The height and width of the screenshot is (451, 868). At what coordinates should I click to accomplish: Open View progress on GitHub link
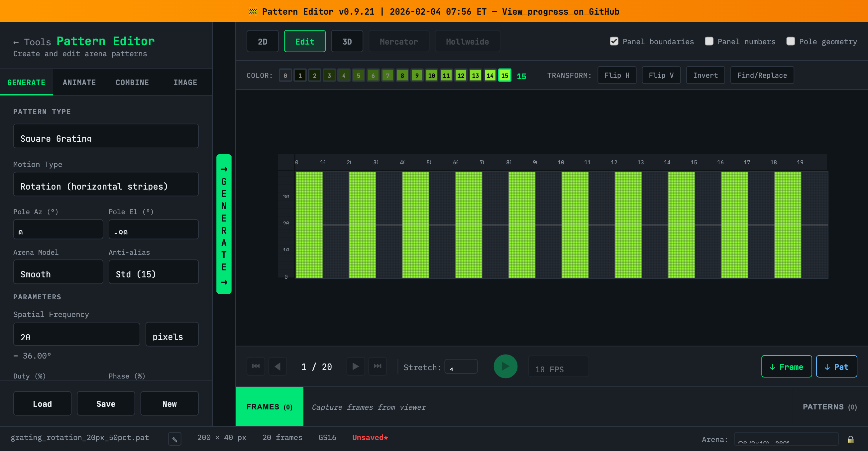click(x=560, y=11)
